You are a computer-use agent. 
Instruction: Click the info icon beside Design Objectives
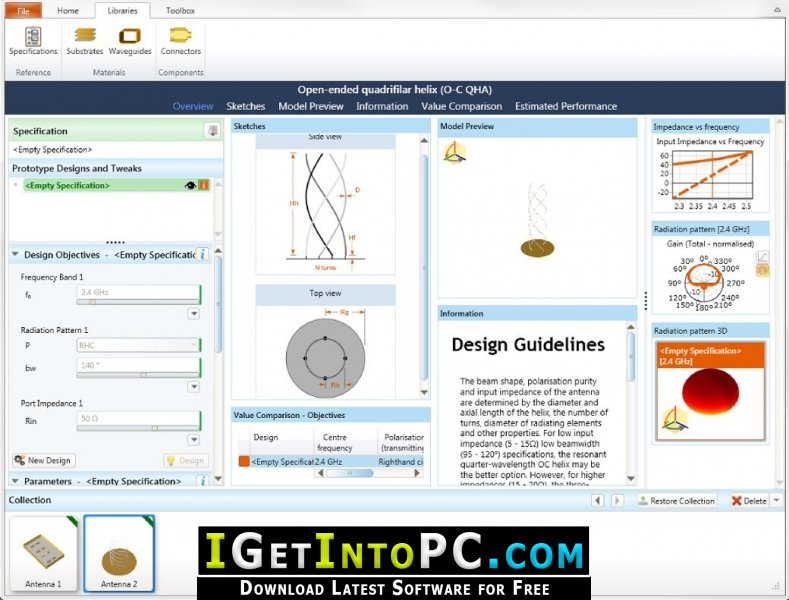202,254
